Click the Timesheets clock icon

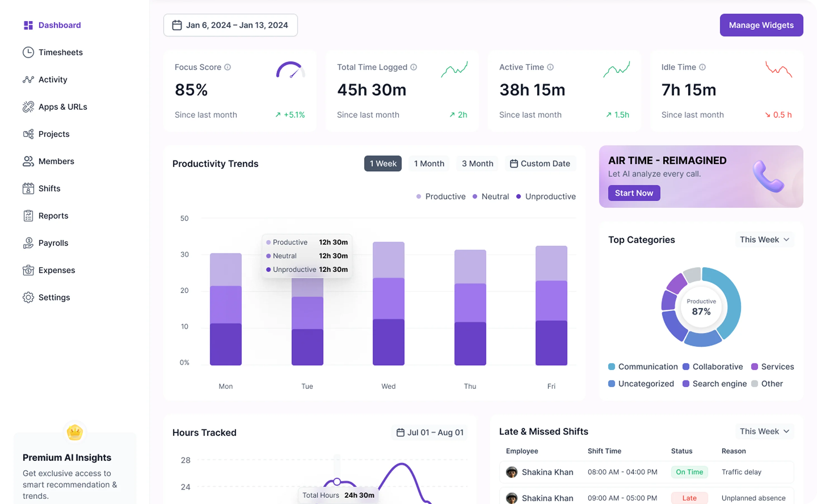(x=28, y=52)
